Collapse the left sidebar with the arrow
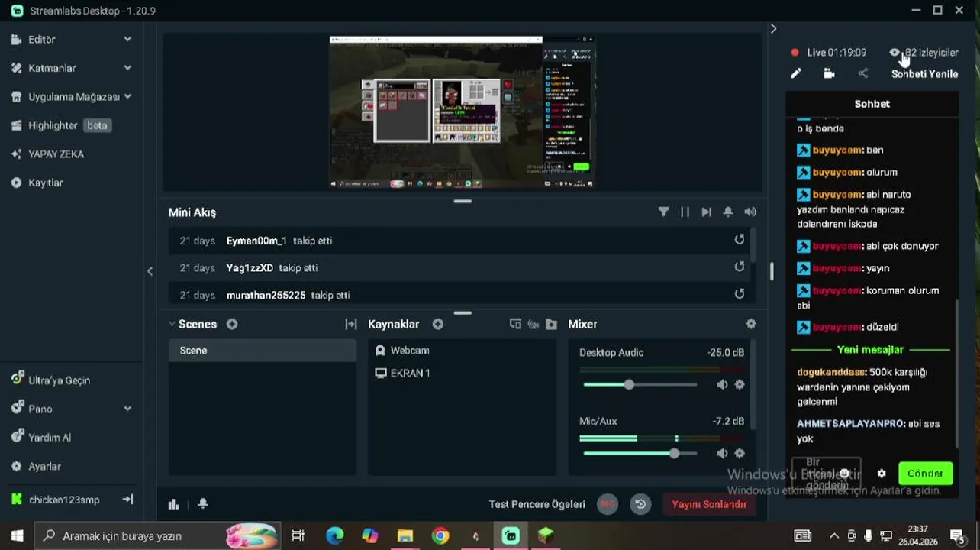Image resolution: width=980 pixels, height=550 pixels. coord(150,270)
